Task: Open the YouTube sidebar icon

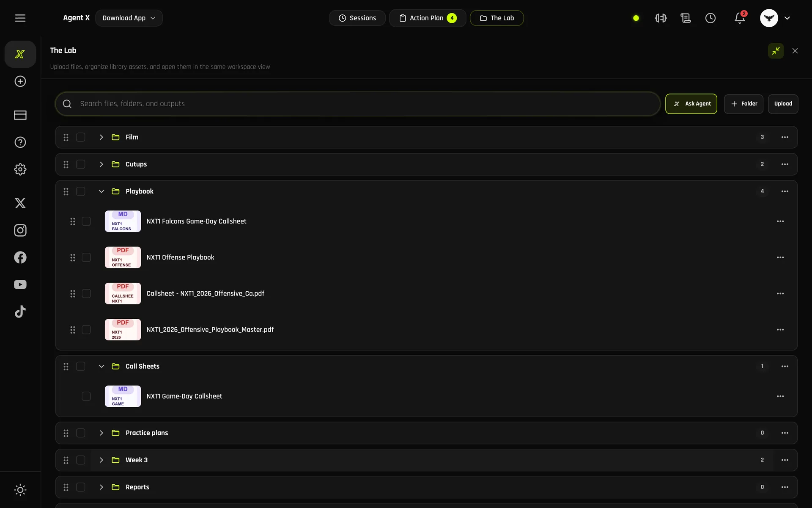Action: (20, 284)
